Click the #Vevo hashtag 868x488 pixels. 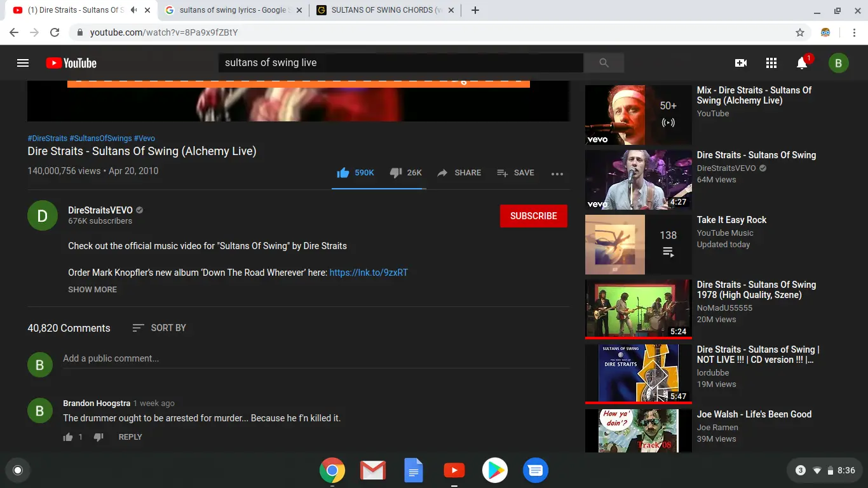pos(144,139)
